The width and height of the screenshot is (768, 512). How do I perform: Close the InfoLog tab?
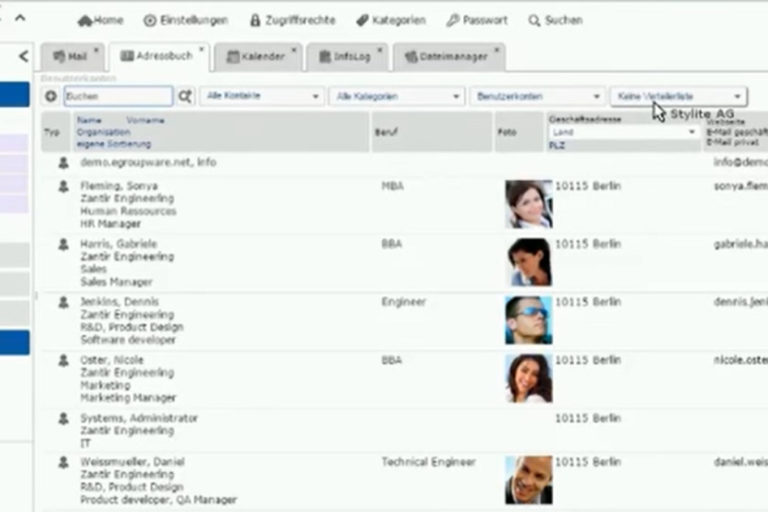point(379,49)
